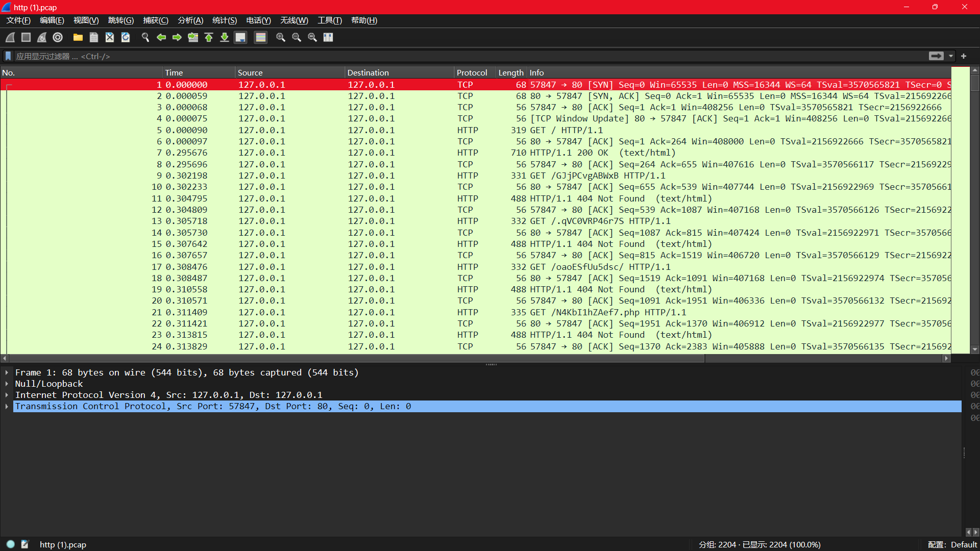Select packet 9 GET /GJjPCvgABWxB
Image resolution: width=980 pixels, height=551 pixels.
coord(476,176)
